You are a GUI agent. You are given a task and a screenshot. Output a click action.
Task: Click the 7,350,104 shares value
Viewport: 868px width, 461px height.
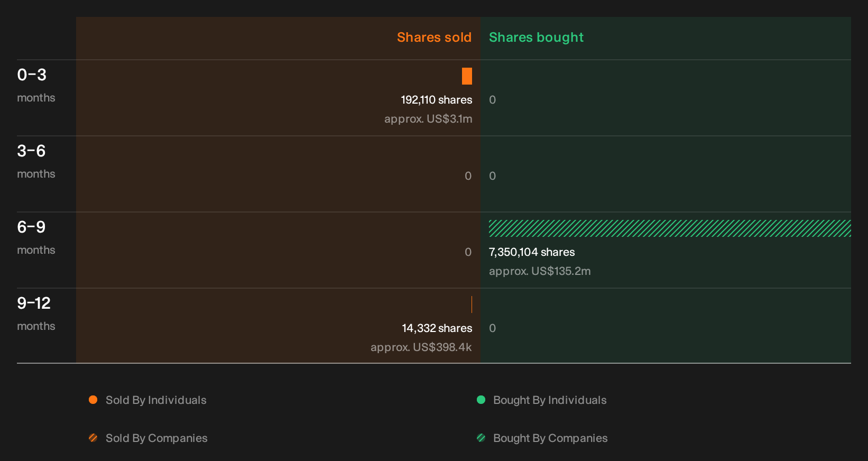(x=532, y=252)
